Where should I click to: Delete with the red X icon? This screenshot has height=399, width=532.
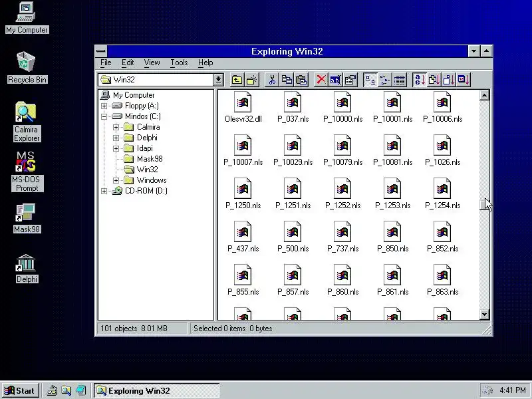click(321, 80)
